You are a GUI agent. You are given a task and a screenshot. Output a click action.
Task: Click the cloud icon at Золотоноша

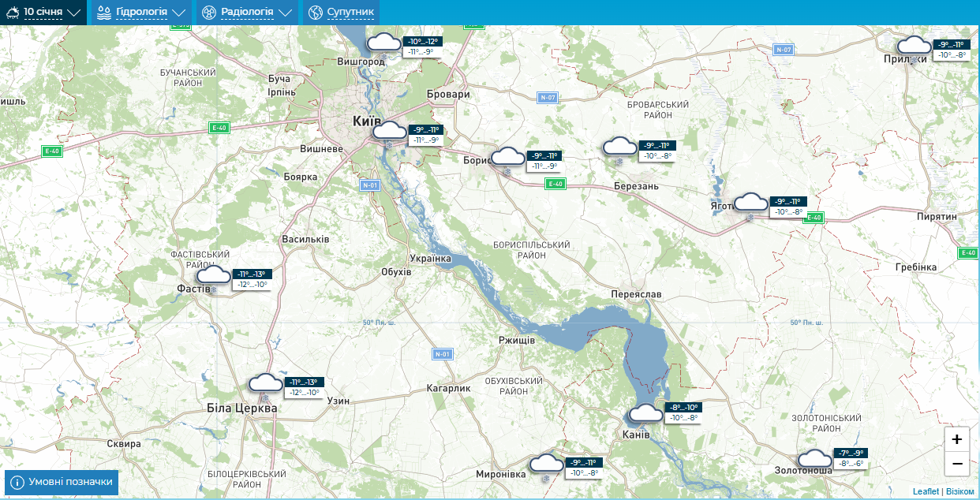(815, 459)
